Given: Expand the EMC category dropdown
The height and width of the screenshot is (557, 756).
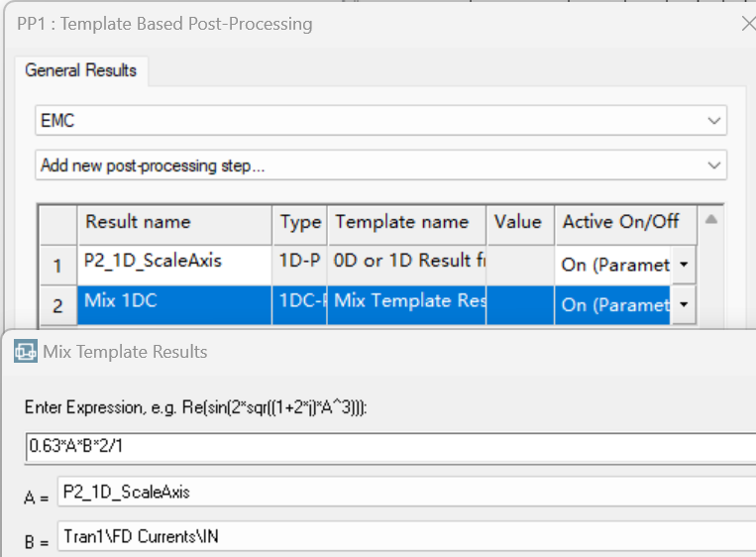Looking at the screenshot, I should click(714, 121).
